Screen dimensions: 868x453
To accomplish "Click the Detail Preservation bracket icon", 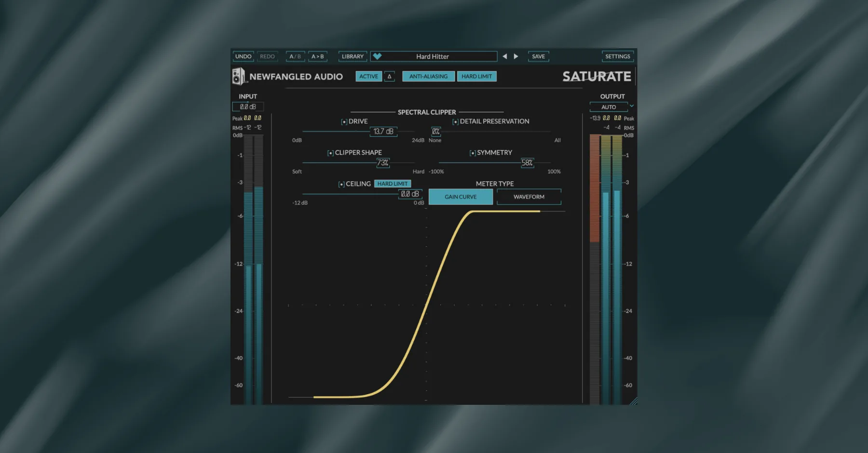I will [455, 122].
